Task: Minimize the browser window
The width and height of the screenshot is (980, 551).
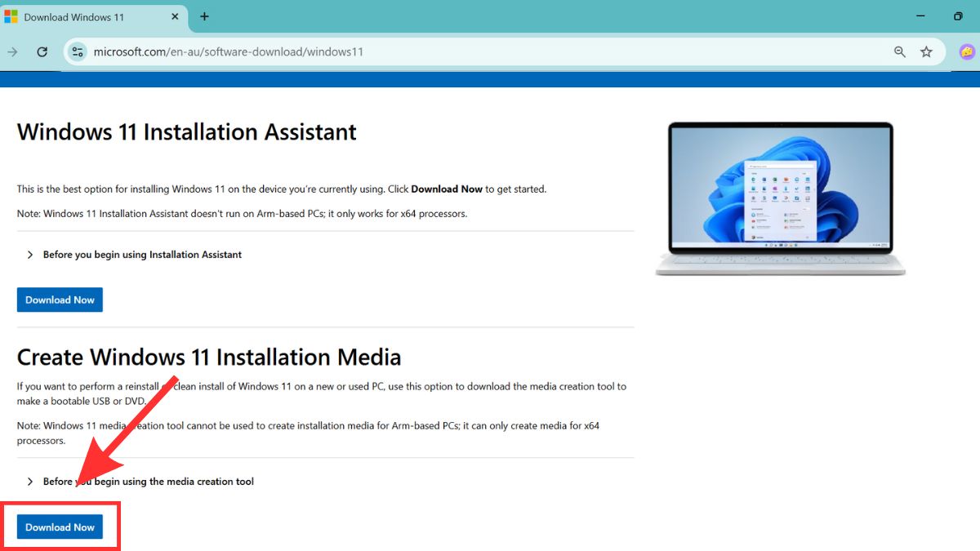Action: click(x=920, y=16)
